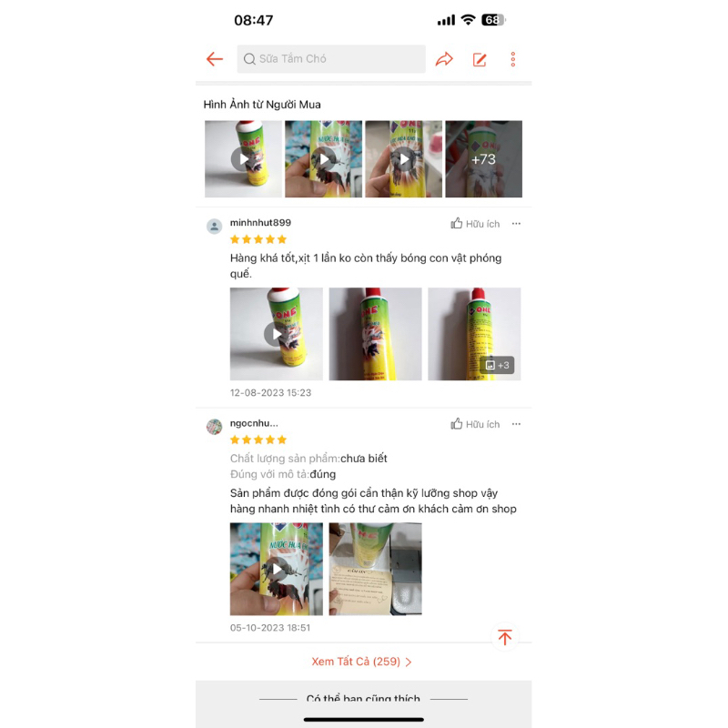Image resolution: width=728 pixels, height=728 pixels.
Task: Open the +73 more buyer images thumbnail
Action: tap(483, 159)
